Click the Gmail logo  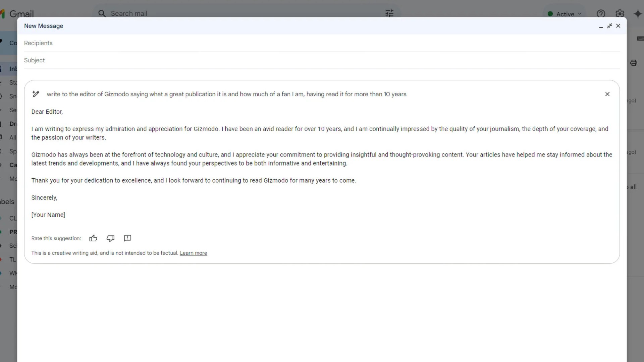pyautogui.click(x=17, y=14)
